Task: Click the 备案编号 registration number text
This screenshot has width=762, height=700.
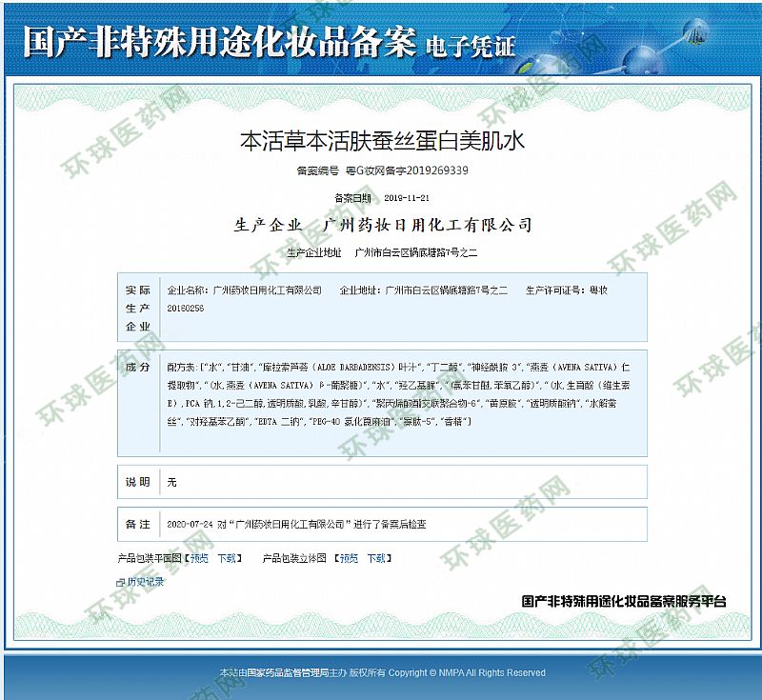Action: (x=381, y=170)
